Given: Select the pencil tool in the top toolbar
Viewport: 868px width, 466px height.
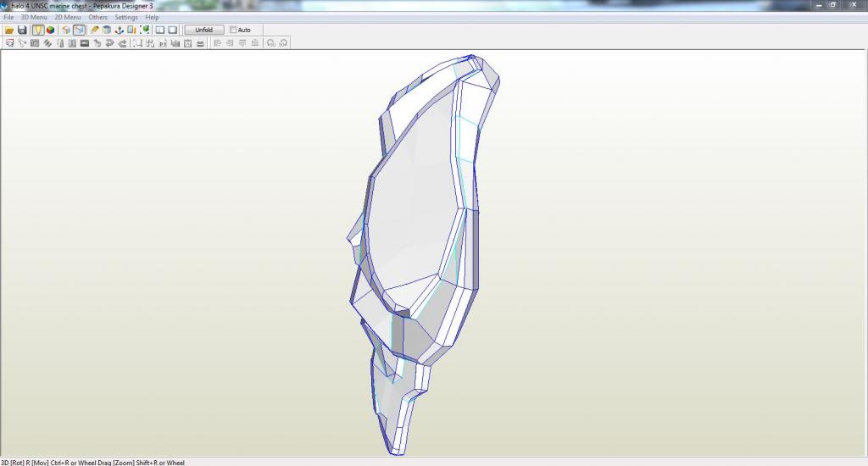Looking at the screenshot, I should click(x=94, y=30).
